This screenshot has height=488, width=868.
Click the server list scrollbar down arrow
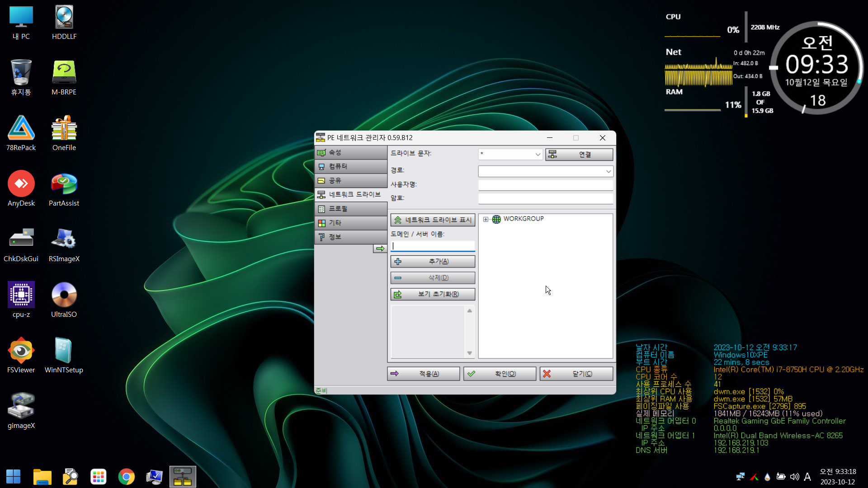[470, 353]
